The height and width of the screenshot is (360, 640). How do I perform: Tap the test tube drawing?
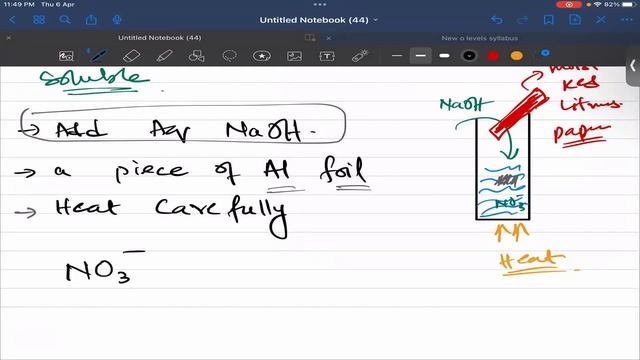[x=503, y=168]
